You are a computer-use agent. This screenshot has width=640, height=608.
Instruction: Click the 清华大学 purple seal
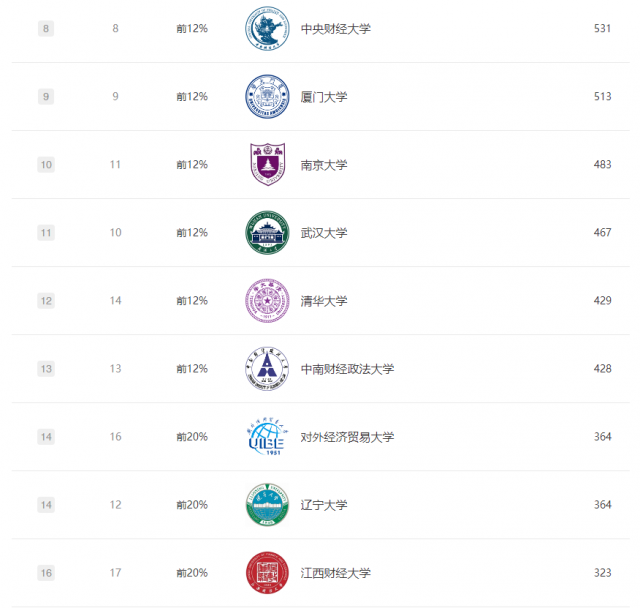267,300
